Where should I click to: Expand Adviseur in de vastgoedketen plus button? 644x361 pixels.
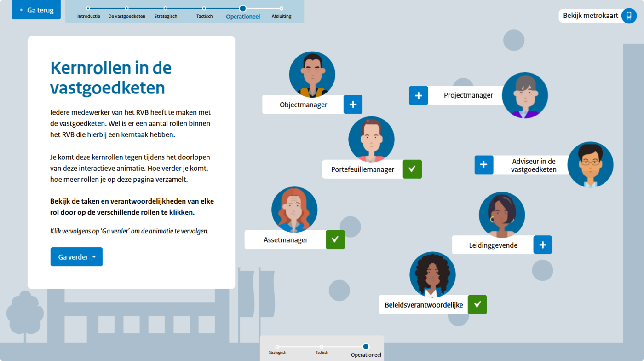click(484, 165)
